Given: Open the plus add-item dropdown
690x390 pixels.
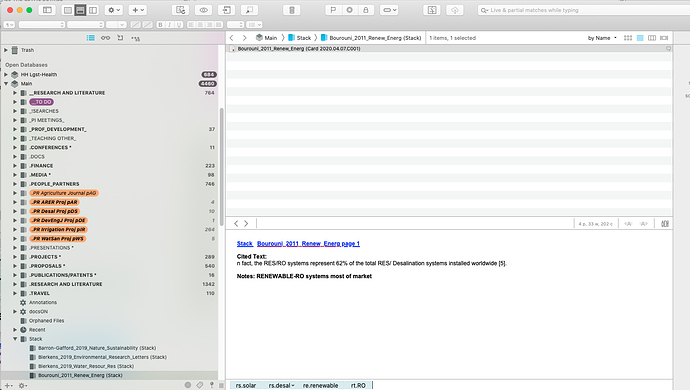Looking at the screenshot, I should click(x=138, y=10).
